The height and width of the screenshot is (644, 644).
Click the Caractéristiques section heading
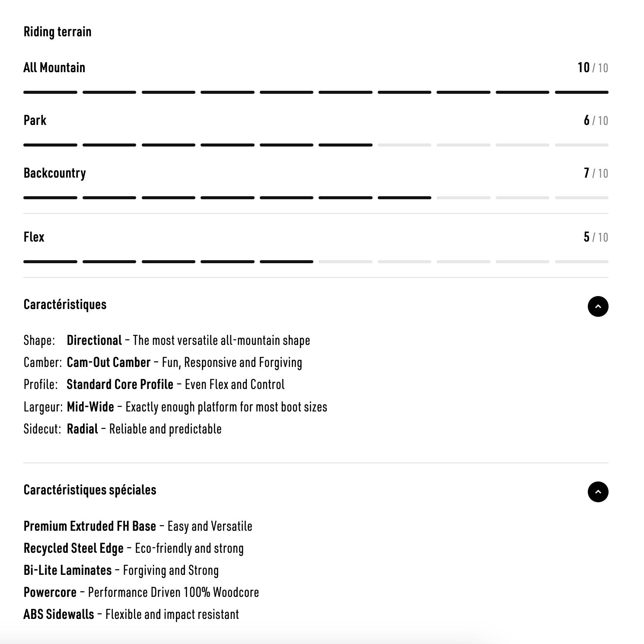pos(65,305)
